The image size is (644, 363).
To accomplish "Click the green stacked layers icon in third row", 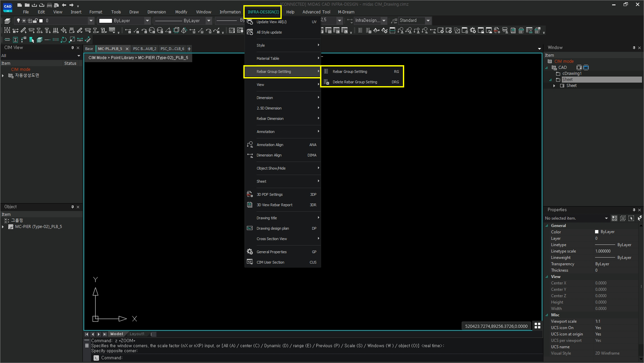I will [x=39, y=40].
